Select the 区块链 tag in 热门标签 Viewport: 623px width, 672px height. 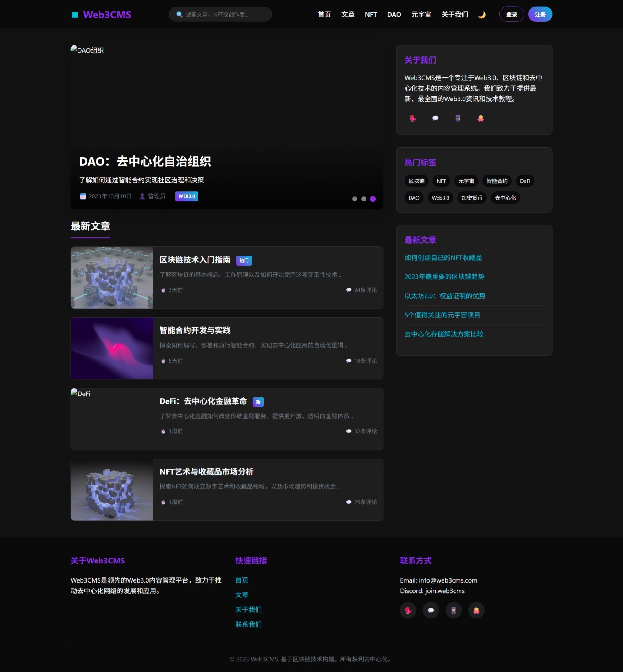[416, 181]
